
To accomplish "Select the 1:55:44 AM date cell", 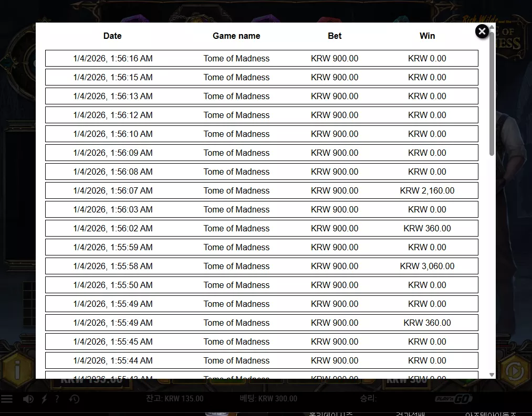I will [112, 361].
